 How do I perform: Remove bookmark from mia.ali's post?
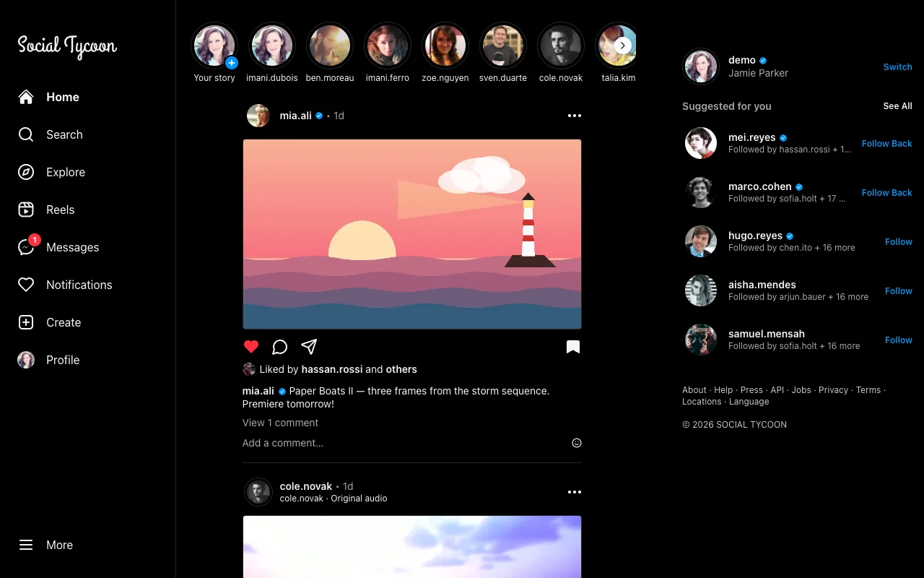(x=573, y=347)
